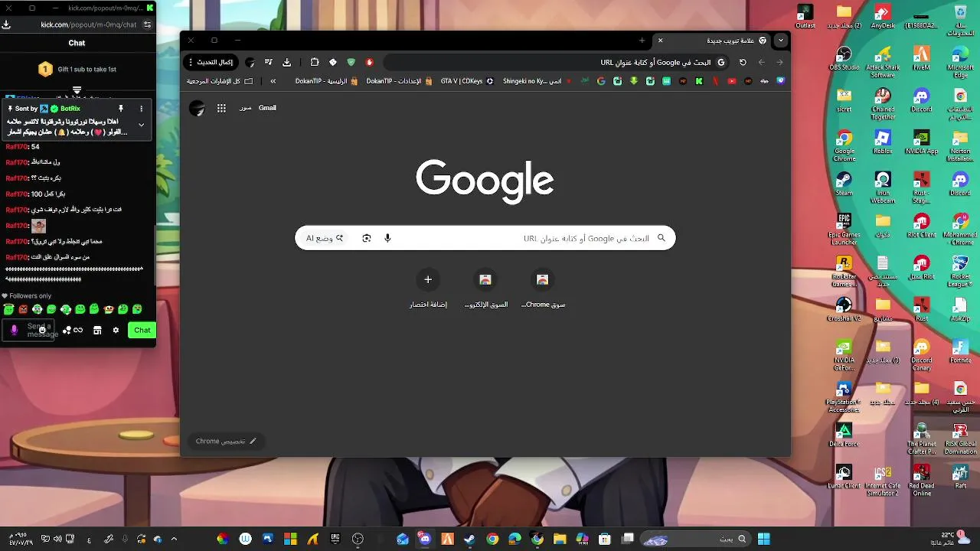Image resolution: width=980 pixels, height=551 pixels.
Task: Click the red extension icon in Chrome toolbar
Action: (370, 62)
